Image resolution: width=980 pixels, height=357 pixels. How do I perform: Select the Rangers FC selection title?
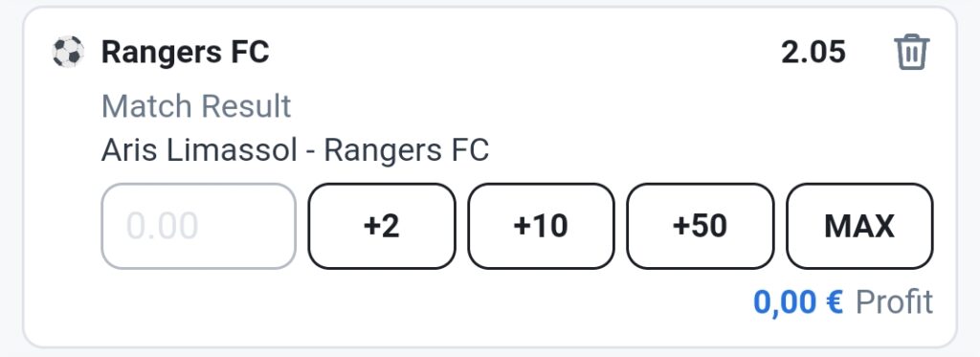pos(185,52)
